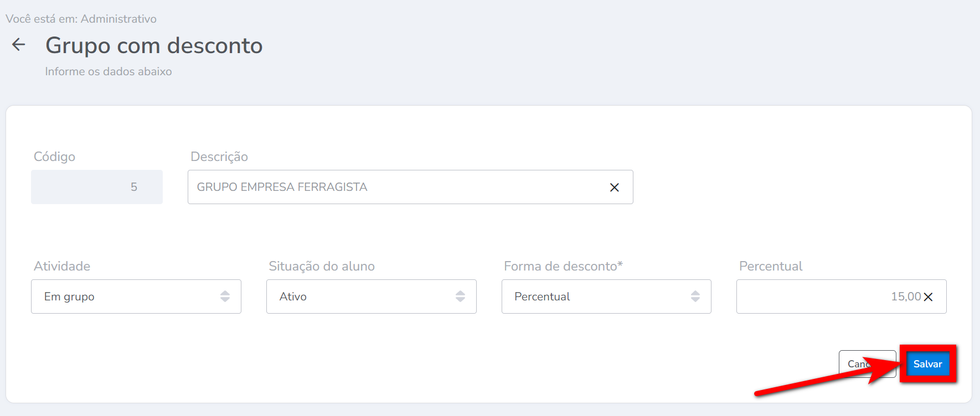This screenshot has height=416, width=980.
Task: Open the Atividade dropdown showing Em grupo
Action: (x=136, y=297)
